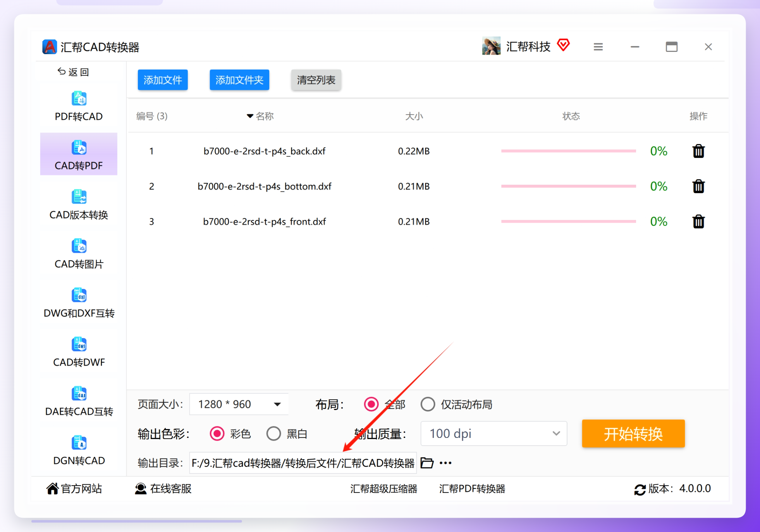This screenshot has width=760, height=532.
Task: Click the b7000-e-2rsd-t-p4s_back.dxf progress bar
Action: 569,151
